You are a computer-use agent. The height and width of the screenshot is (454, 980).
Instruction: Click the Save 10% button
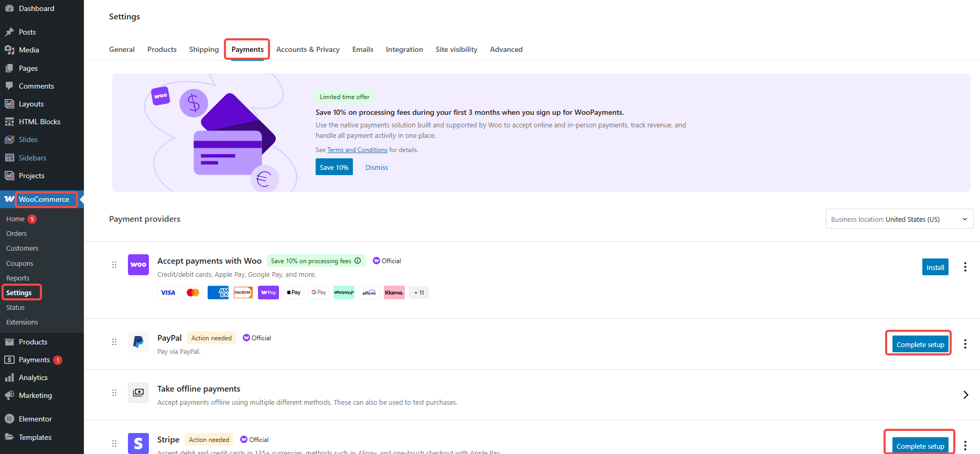334,167
